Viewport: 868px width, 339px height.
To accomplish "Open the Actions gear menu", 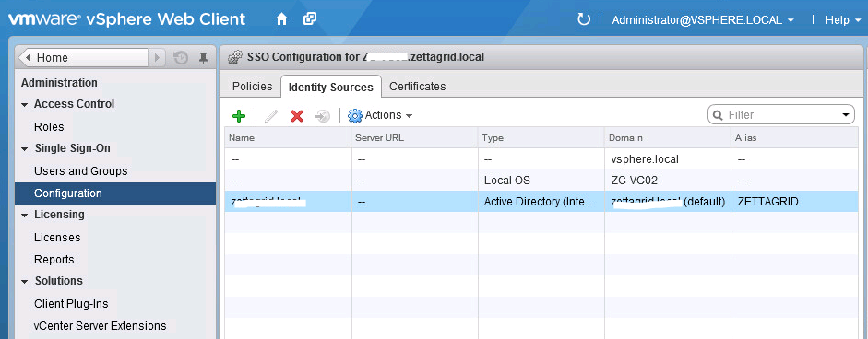I will point(380,115).
